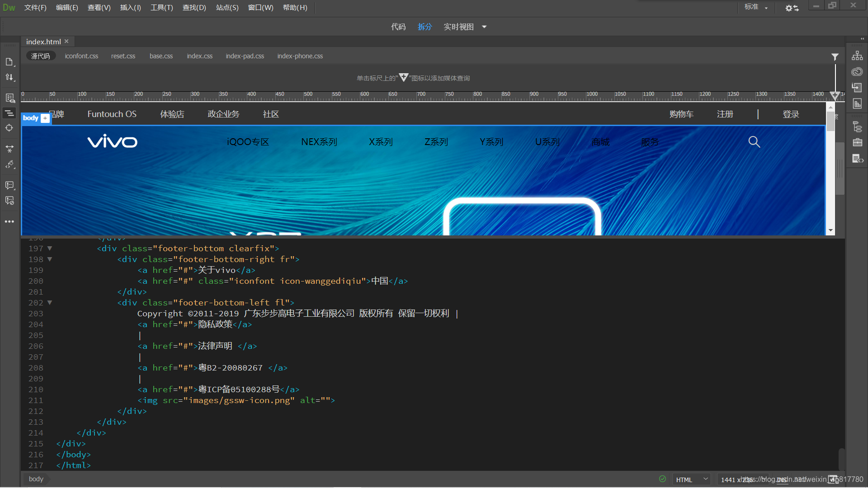Open the 标准 workspace dropdown
Image resolution: width=868 pixels, height=488 pixels.
click(x=756, y=7)
